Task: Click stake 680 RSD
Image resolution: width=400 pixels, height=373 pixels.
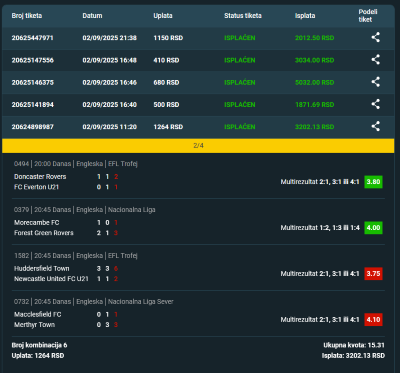Action: 166,83
